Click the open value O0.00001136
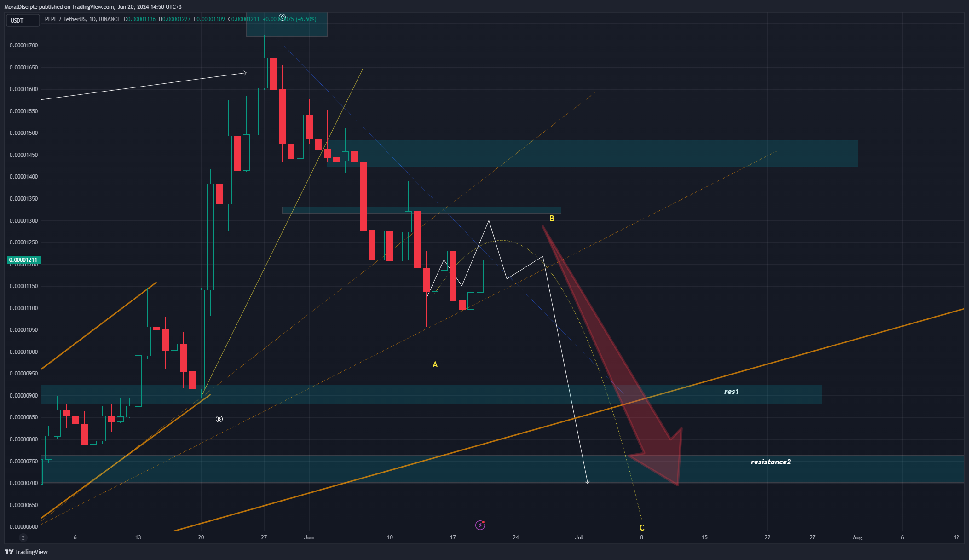The height and width of the screenshot is (560, 969). tap(140, 19)
